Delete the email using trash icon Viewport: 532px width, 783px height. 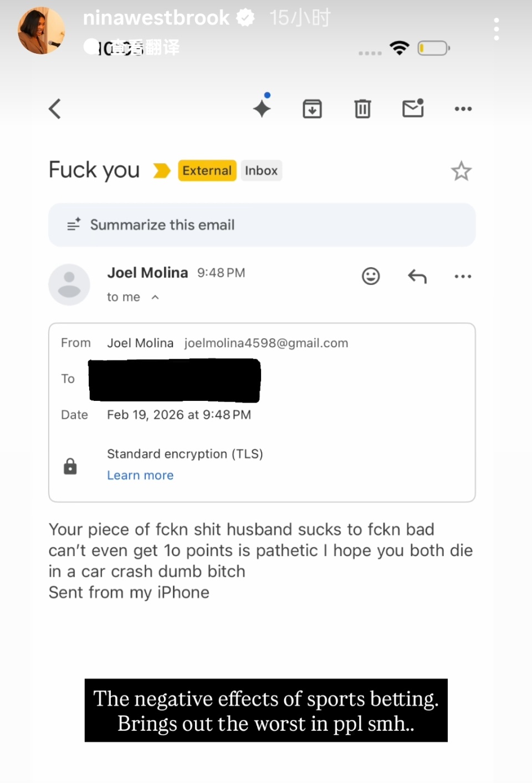coord(362,109)
